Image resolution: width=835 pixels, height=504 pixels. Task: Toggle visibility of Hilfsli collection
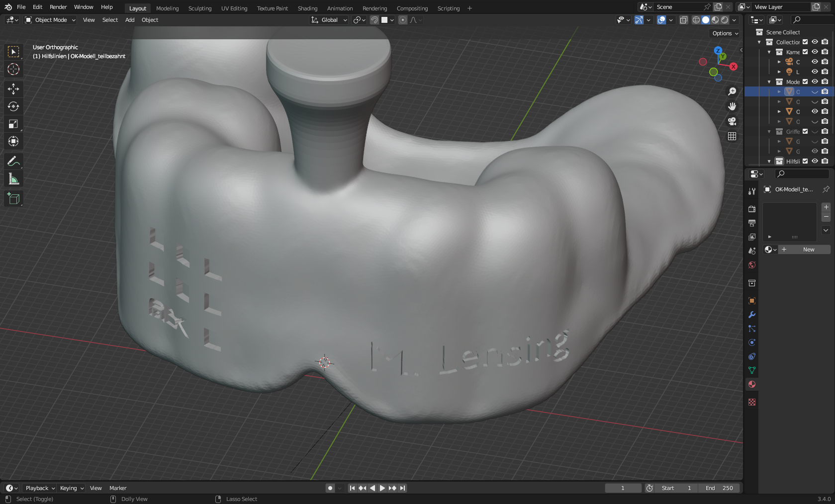(x=815, y=161)
